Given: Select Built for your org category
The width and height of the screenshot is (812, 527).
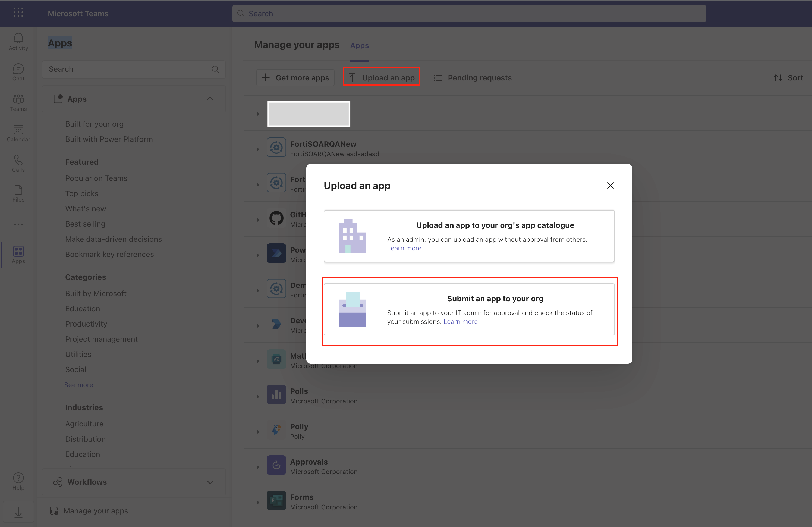Looking at the screenshot, I should [x=94, y=124].
